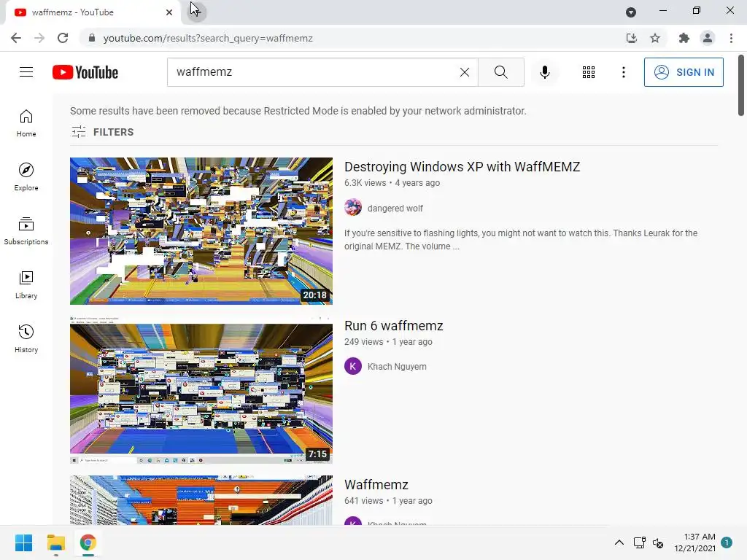Bookmark this page with star
The width and height of the screenshot is (747, 560).
[655, 38]
